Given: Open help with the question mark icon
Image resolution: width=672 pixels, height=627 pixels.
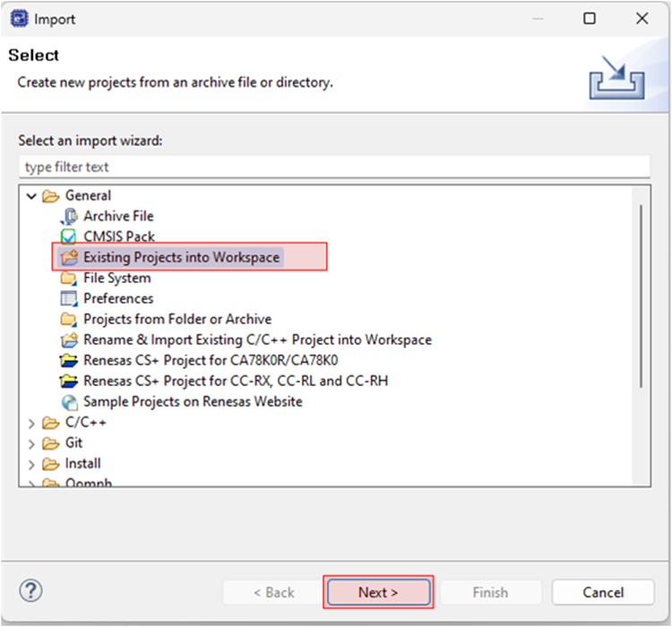Looking at the screenshot, I should pos(30,590).
